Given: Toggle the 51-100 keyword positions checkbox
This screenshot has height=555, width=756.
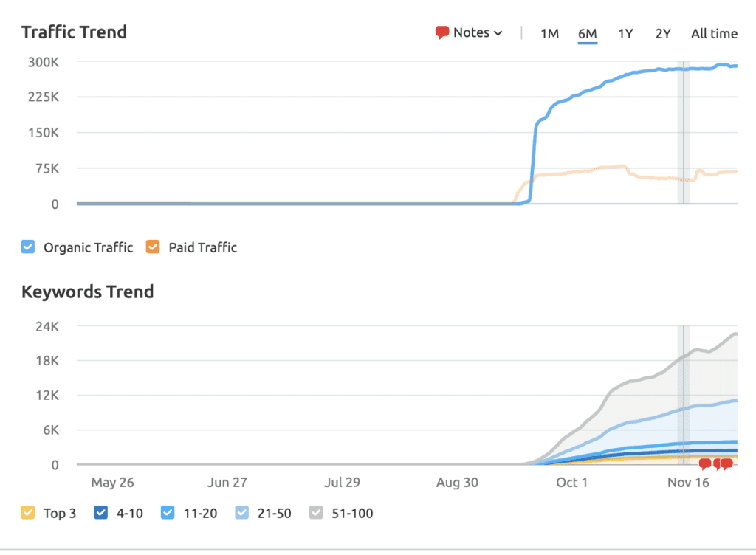Looking at the screenshot, I should coord(316,513).
